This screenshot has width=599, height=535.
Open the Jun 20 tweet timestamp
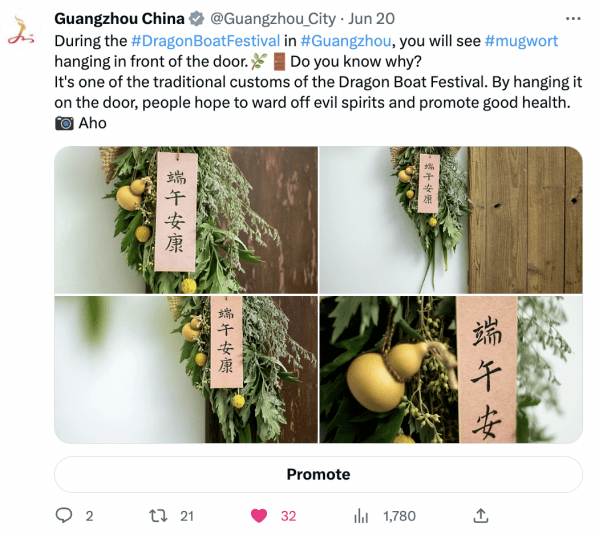click(371, 19)
